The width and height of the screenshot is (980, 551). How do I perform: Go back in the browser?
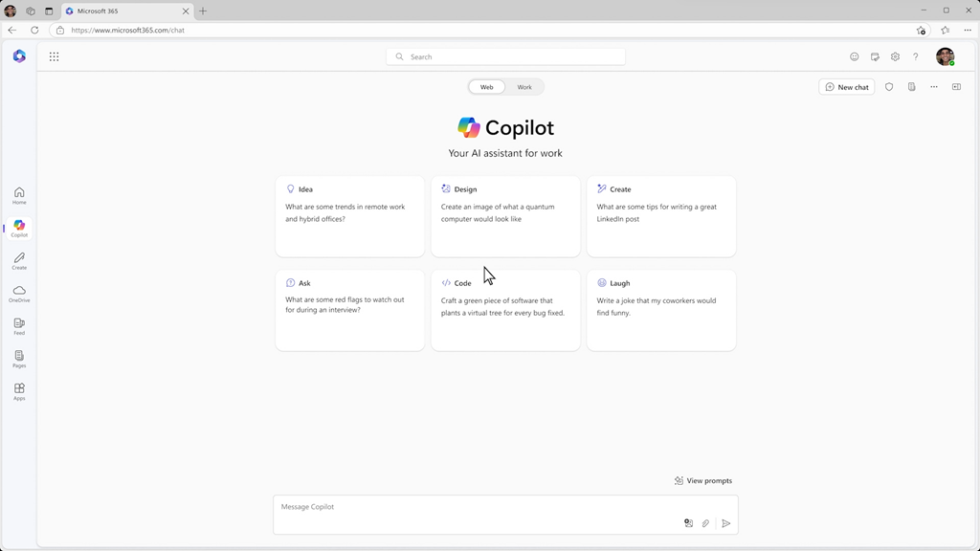tap(12, 30)
